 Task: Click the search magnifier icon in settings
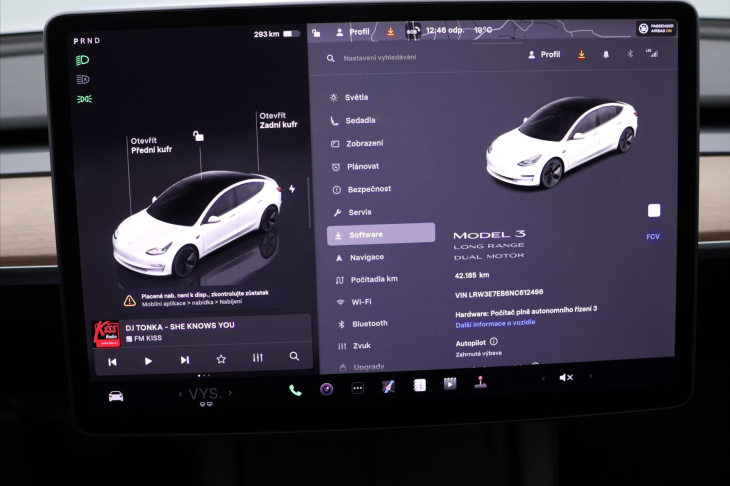(331, 58)
